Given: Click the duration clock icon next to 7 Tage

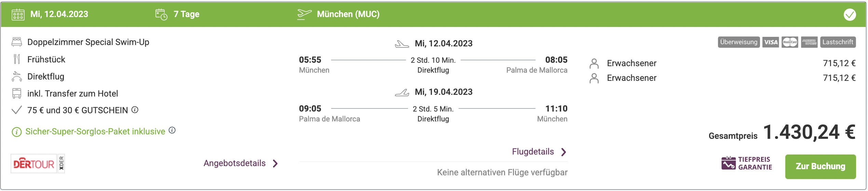Looking at the screenshot, I should tap(161, 15).
